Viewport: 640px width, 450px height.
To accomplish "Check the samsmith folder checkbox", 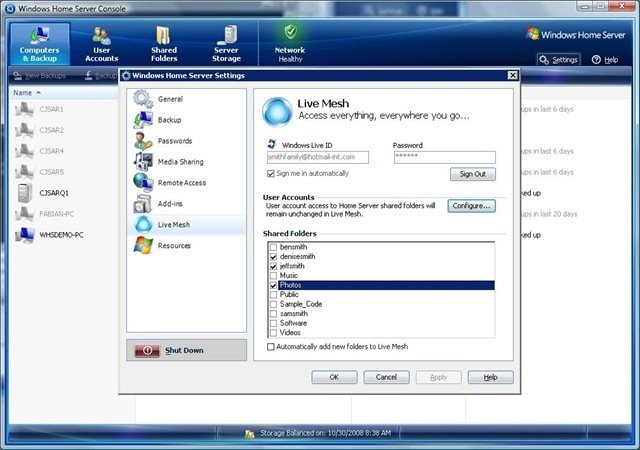I will [x=273, y=314].
